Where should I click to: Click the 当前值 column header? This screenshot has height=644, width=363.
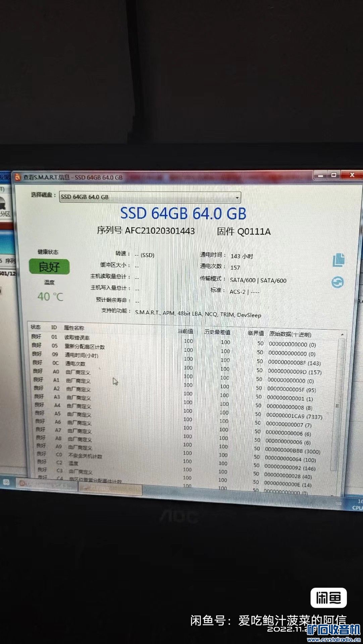185,331
